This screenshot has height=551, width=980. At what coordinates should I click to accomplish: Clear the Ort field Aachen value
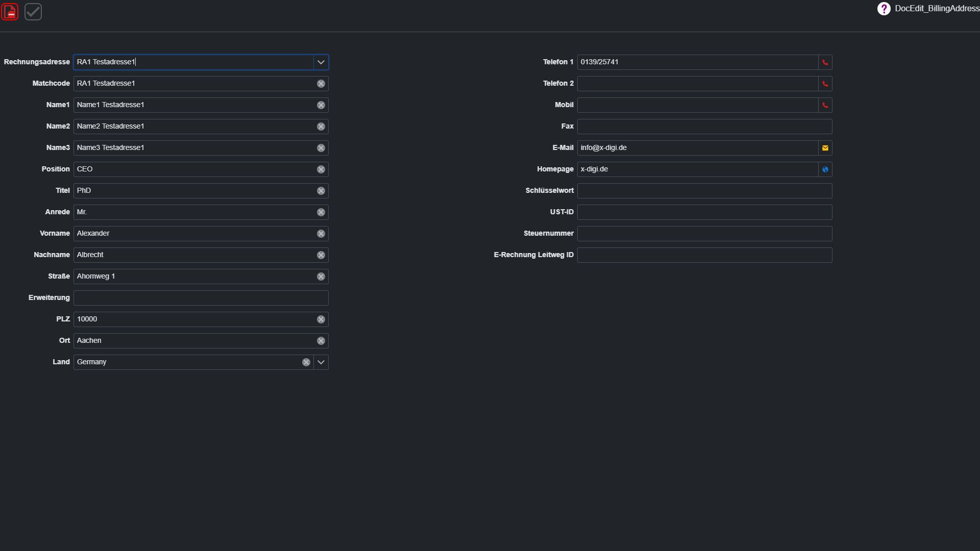coord(321,341)
